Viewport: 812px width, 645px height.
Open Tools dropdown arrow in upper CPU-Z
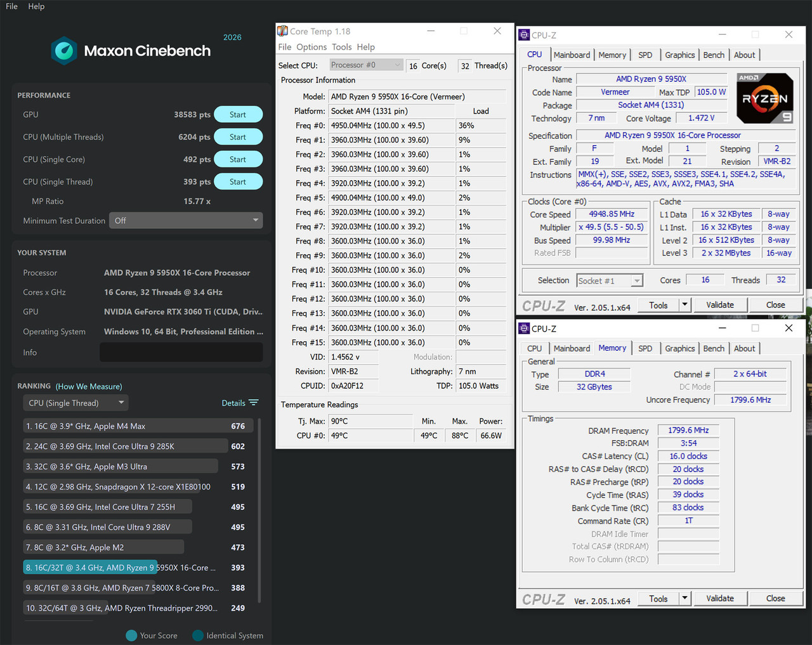684,305
